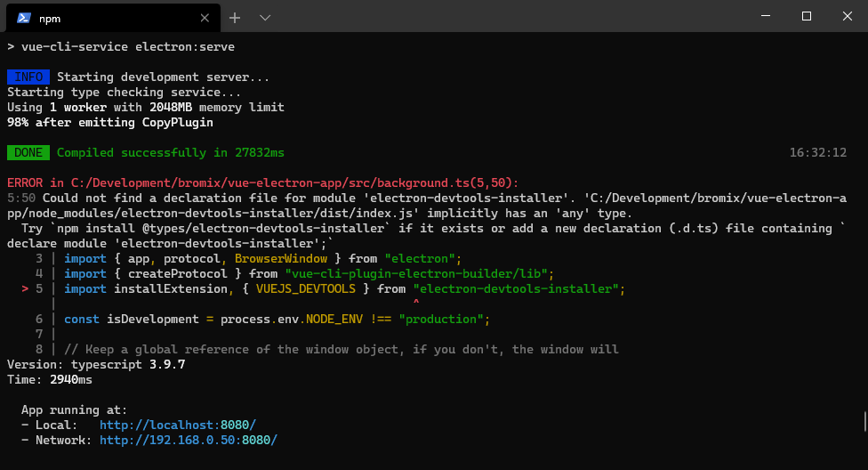The height and width of the screenshot is (470, 868).
Task: Click the "vue-cli-plugin-electron-builder/lib" string
Action: (x=416, y=274)
